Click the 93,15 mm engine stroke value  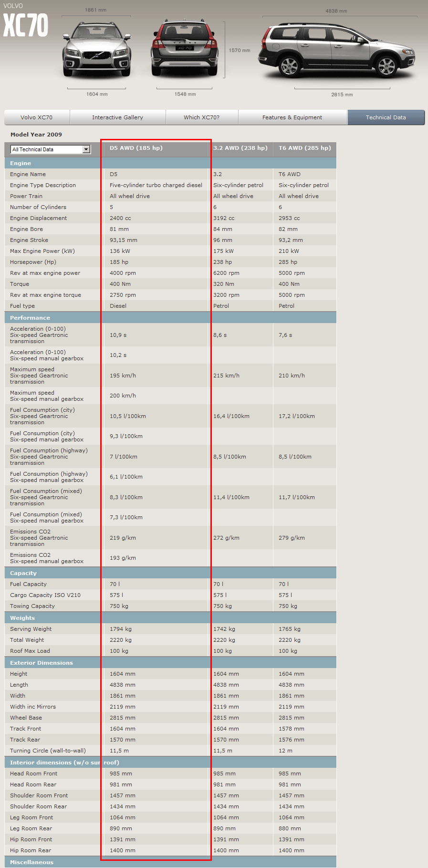click(x=124, y=240)
